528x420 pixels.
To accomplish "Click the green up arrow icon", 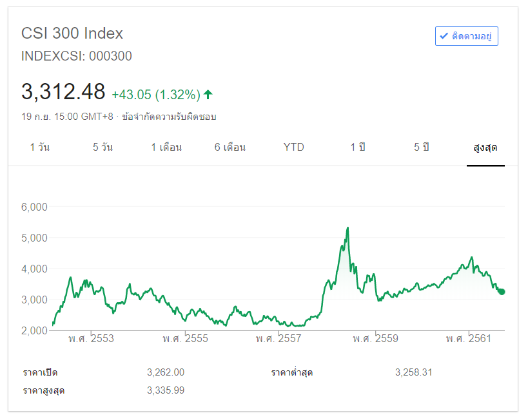I will [x=208, y=95].
